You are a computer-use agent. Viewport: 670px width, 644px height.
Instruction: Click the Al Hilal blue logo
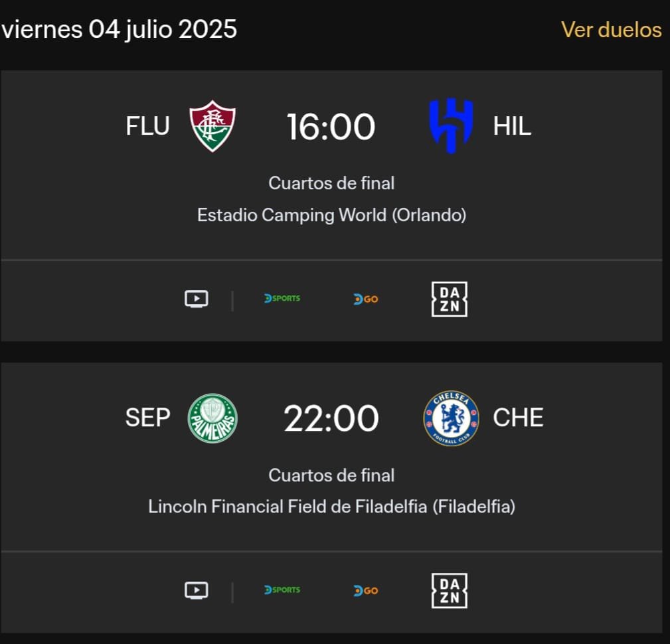click(451, 125)
